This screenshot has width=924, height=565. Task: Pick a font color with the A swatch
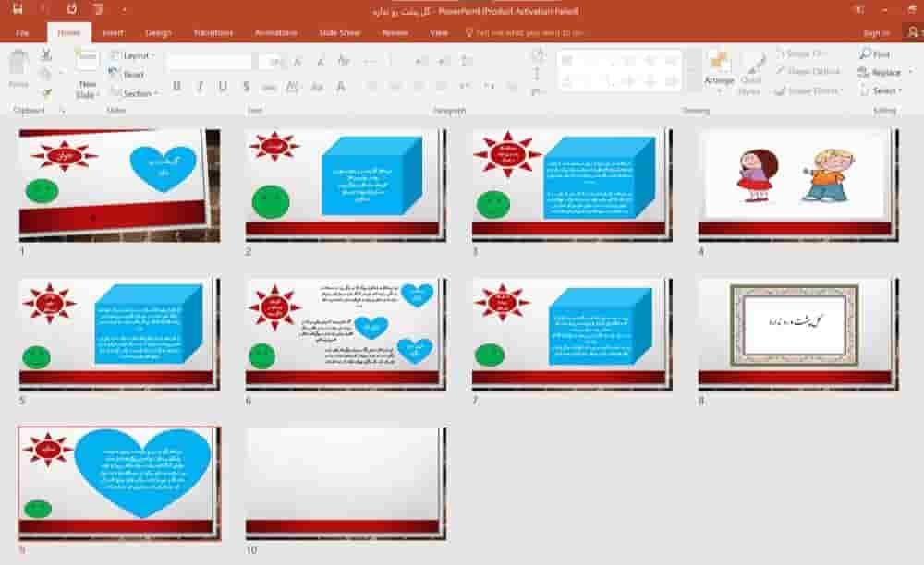341,87
